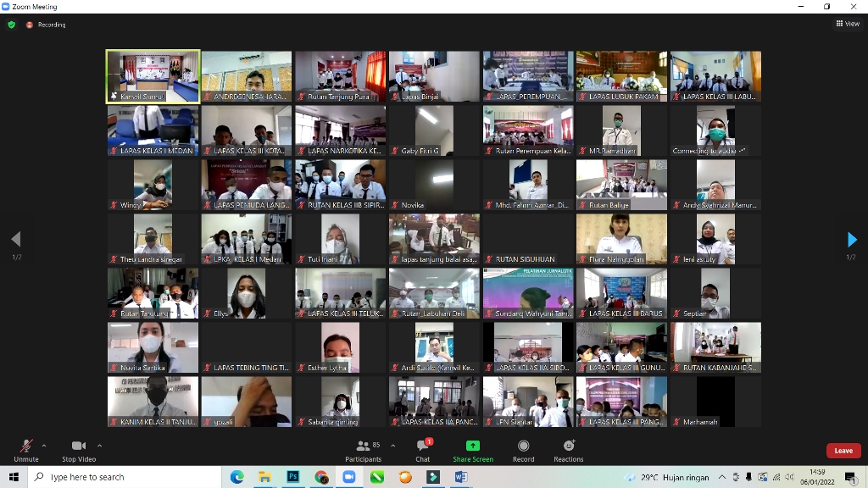The height and width of the screenshot is (488, 868).
Task: Click the red Leave button
Action: point(843,451)
